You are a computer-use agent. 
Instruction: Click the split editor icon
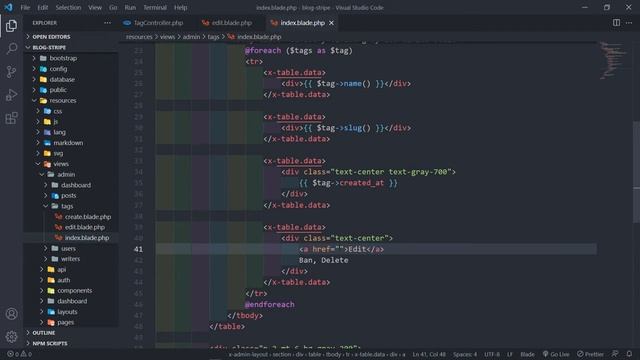pyautogui.click(x=616, y=23)
